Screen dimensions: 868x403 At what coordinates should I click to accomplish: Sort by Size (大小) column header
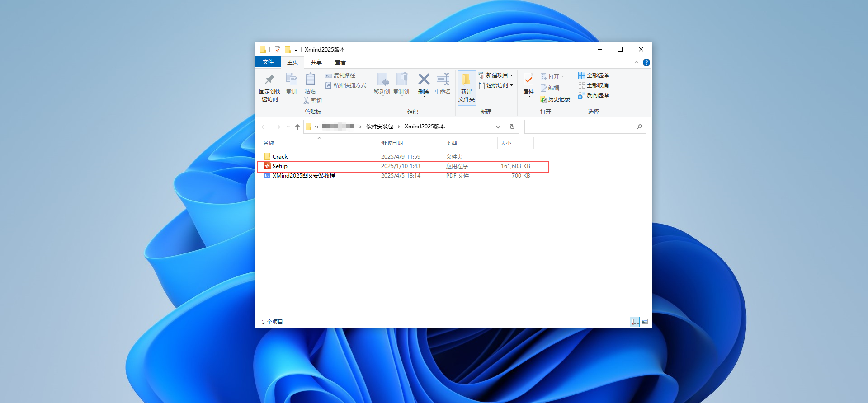pyautogui.click(x=505, y=143)
